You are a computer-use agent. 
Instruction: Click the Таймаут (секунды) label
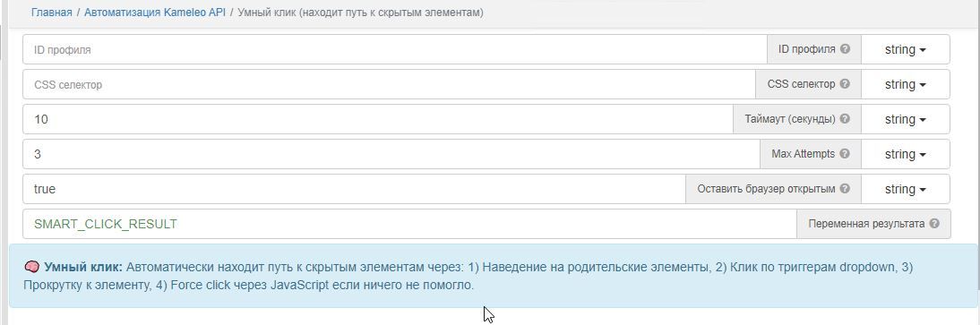coord(790,119)
